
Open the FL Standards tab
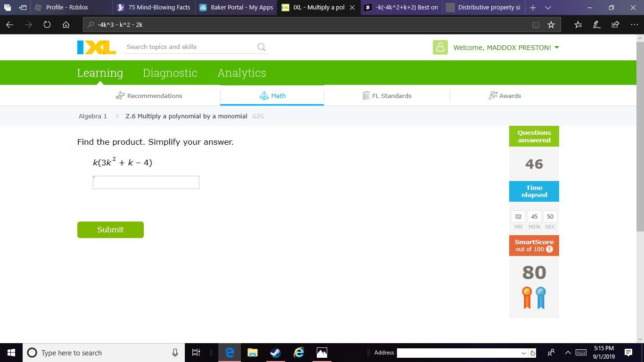387,96
